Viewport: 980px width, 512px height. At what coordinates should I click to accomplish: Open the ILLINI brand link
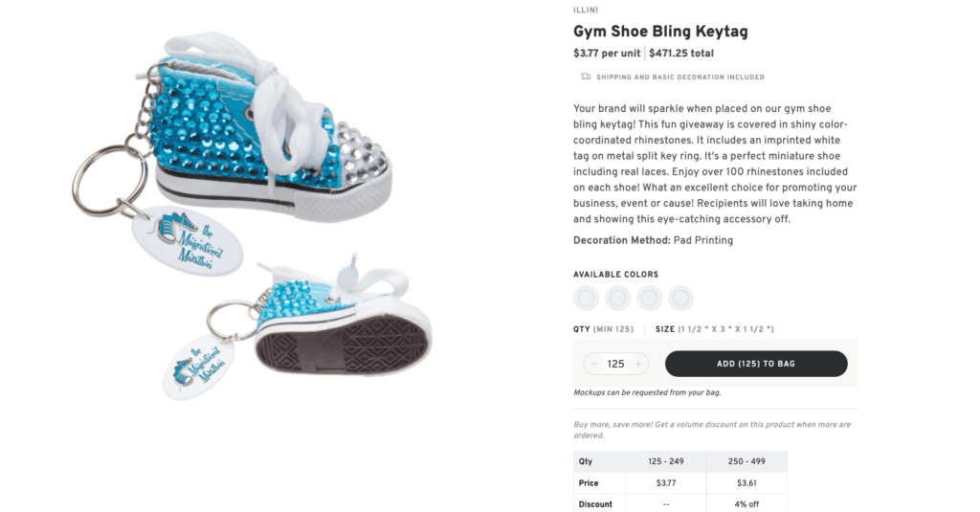point(586,11)
